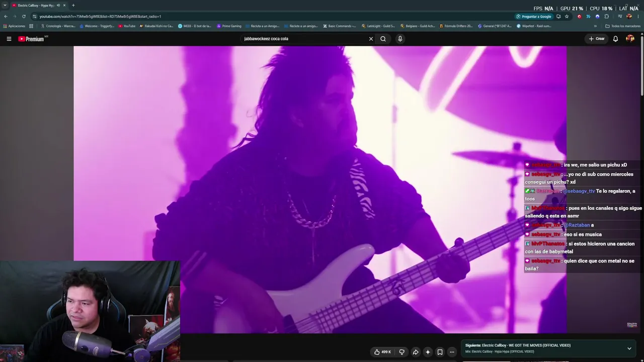Open the YouTube bookmark
Viewport: 644px width, 362px height.
(127, 26)
